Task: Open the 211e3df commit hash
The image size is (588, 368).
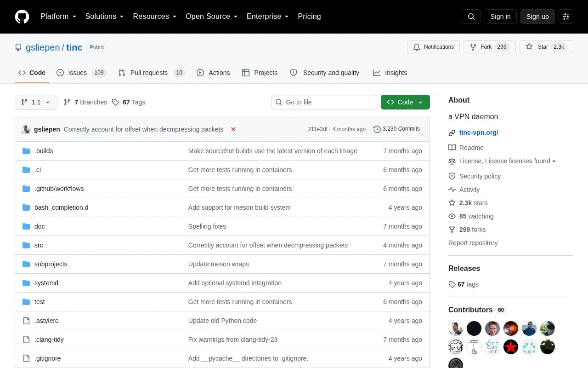Action: tap(317, 129)
